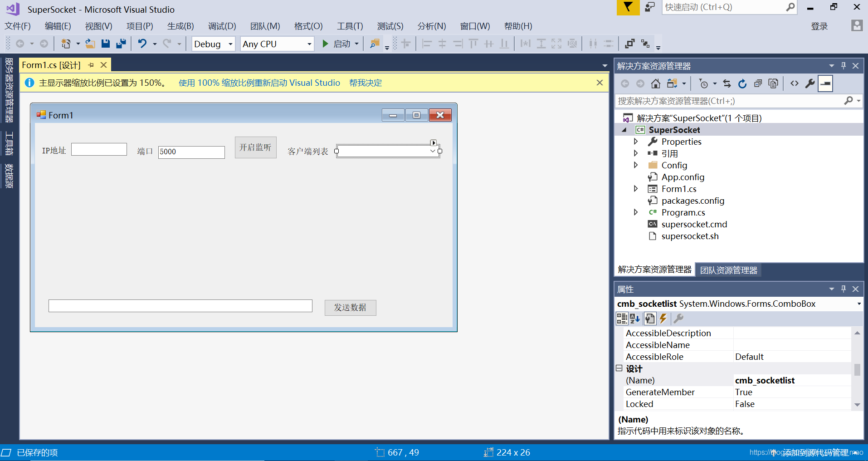
Task: Select the IP地址 textbox on the form
Action: point(99,149)
